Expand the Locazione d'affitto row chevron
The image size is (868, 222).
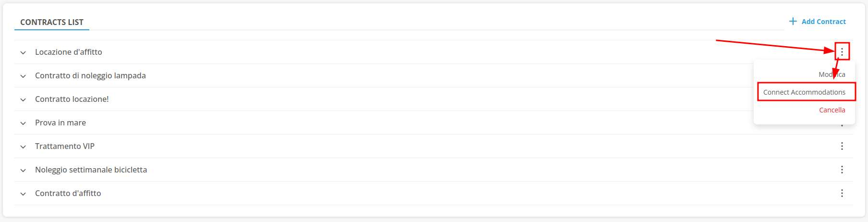(x=23, y=52)
